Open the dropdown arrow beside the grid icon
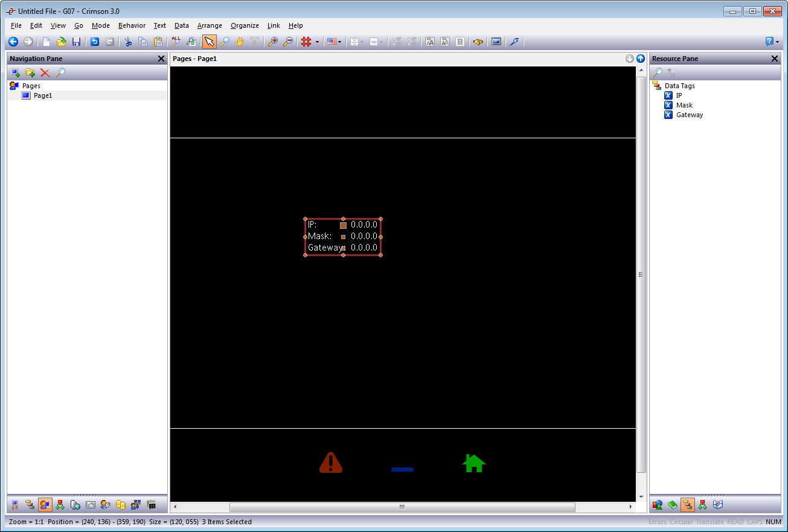The width and height of the screenshot is (788, 532). [x=317, y=42]
